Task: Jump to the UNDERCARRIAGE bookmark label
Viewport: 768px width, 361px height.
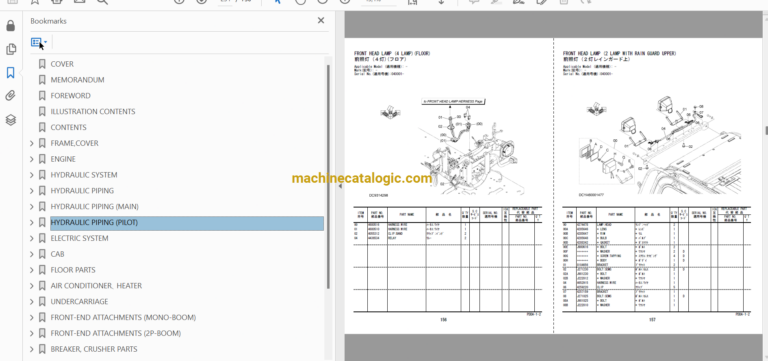Action: tap(79, 302)
